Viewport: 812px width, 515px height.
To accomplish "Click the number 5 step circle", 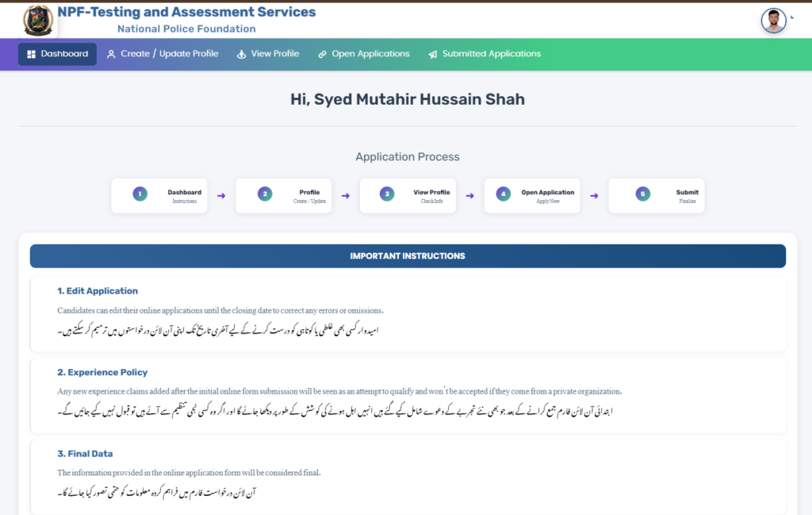I will click(x=642, y=194).
